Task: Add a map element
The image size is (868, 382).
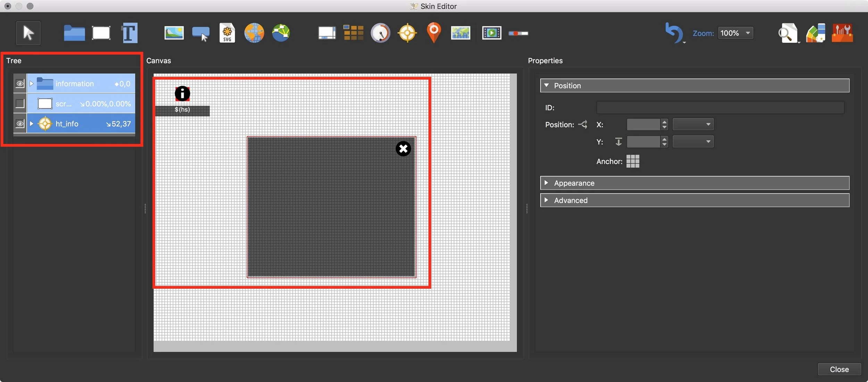Action: pos(460,33)
